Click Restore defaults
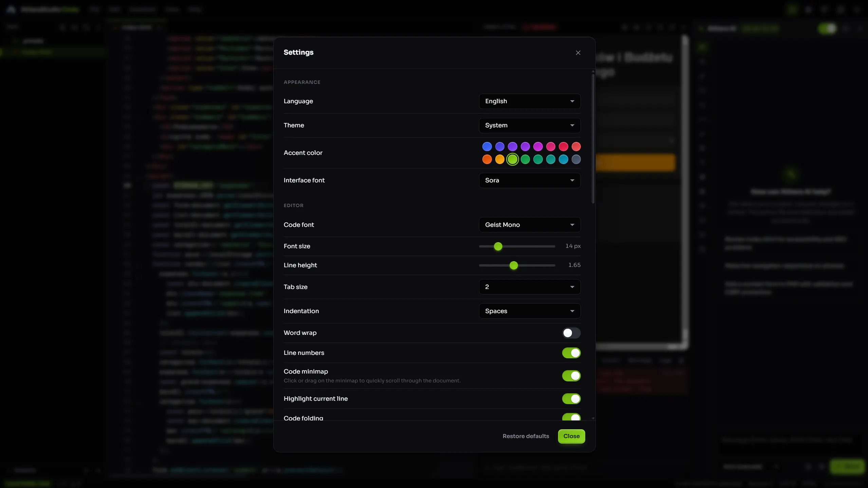 [525, 436]
